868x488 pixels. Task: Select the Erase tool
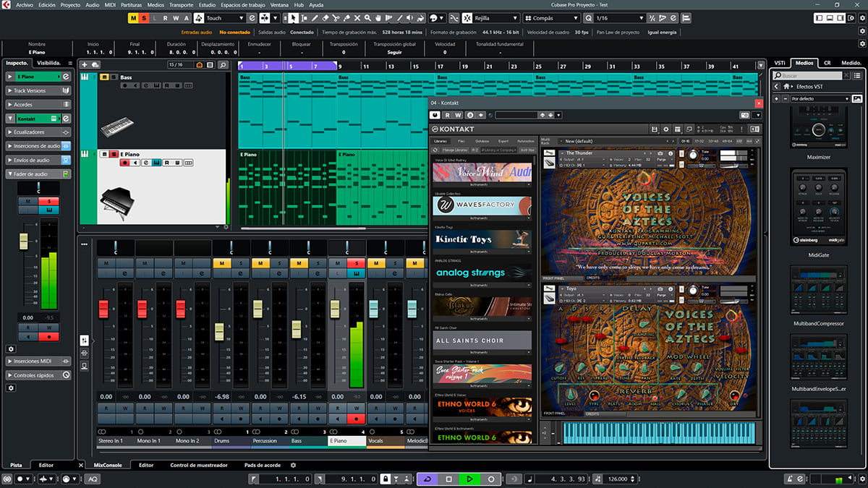325,17
